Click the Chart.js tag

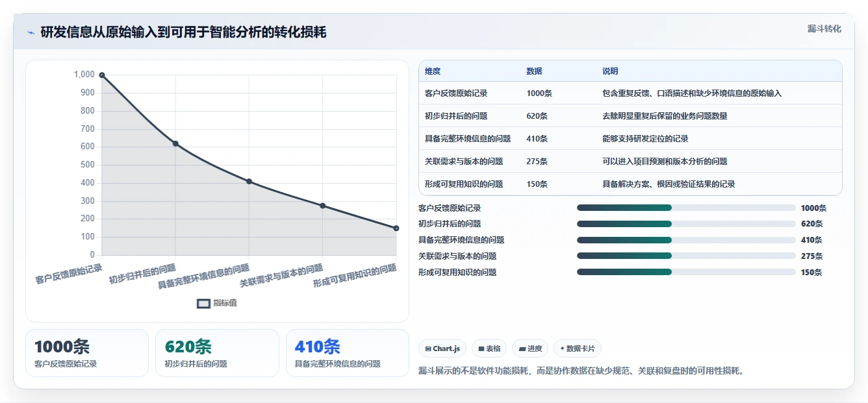pyautogui.click(x=442, y=348)
